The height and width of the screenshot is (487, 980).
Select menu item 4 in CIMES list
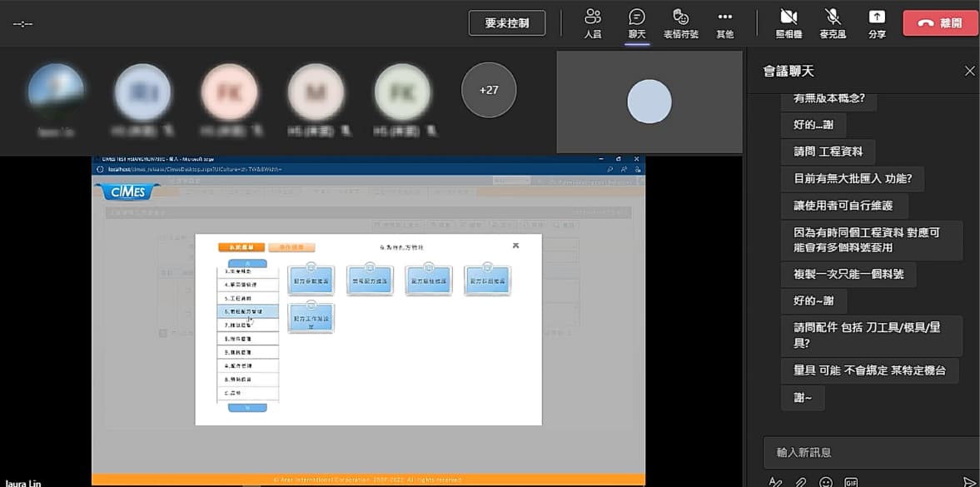click(x=247, y=285)
